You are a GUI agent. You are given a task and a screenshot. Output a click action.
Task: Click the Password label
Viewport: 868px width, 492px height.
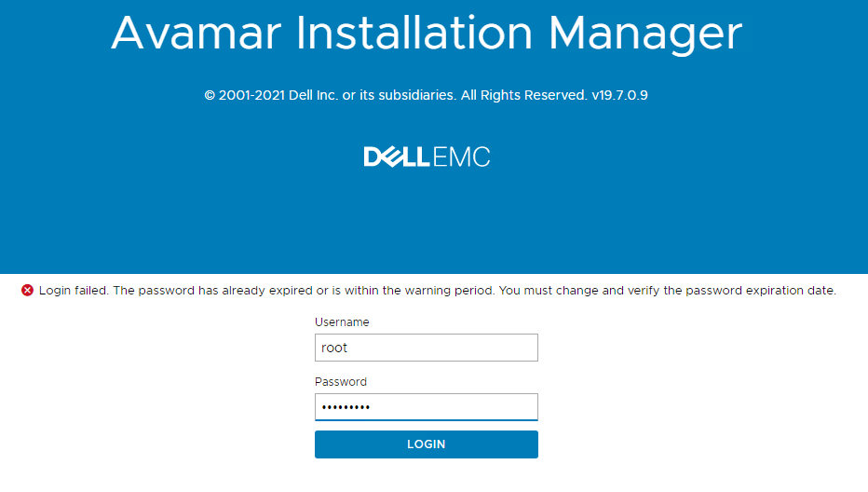[341, 382]
